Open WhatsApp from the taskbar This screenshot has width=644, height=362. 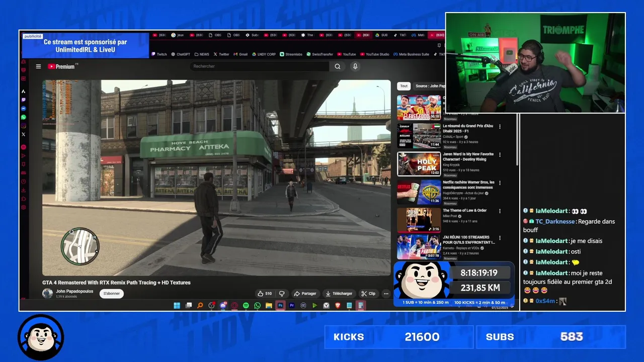pyautogui.click(x=258, y=306)
